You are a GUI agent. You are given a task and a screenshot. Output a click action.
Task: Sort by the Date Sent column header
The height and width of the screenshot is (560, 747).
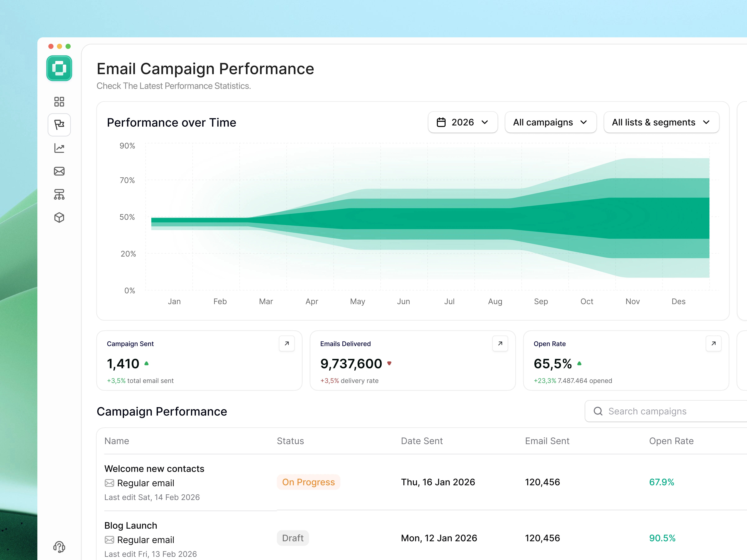coord(421,441)
